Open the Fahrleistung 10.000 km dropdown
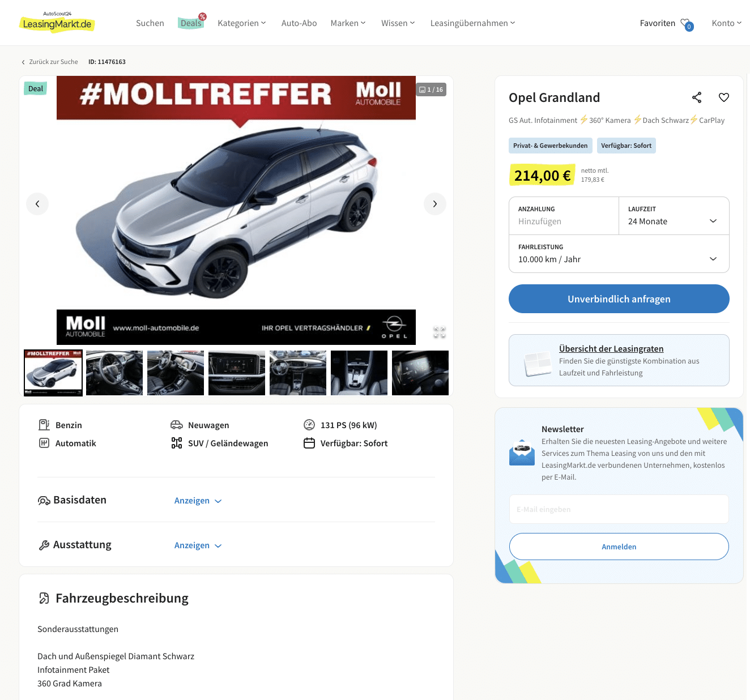 click(619, 254)
